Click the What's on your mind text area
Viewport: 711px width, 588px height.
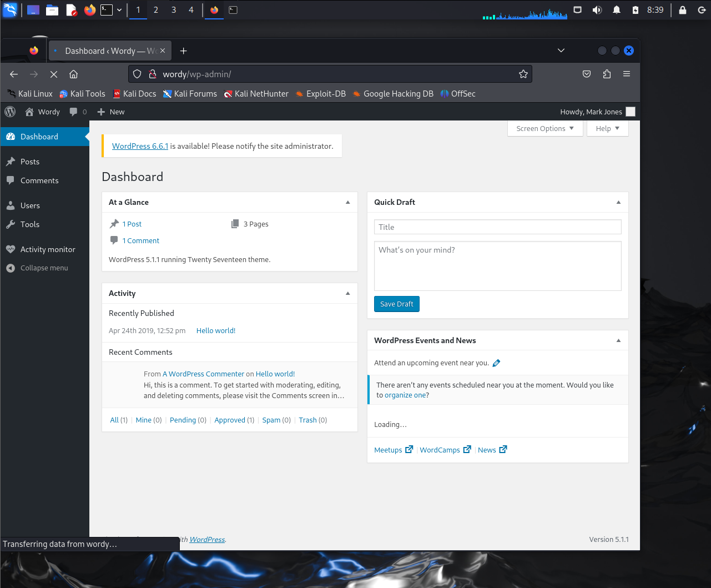498,266
